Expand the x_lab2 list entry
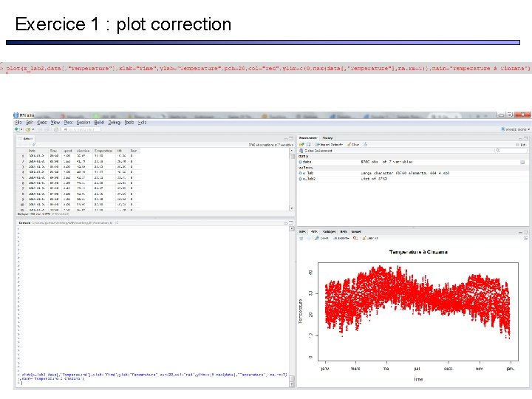 pos(300,179)
